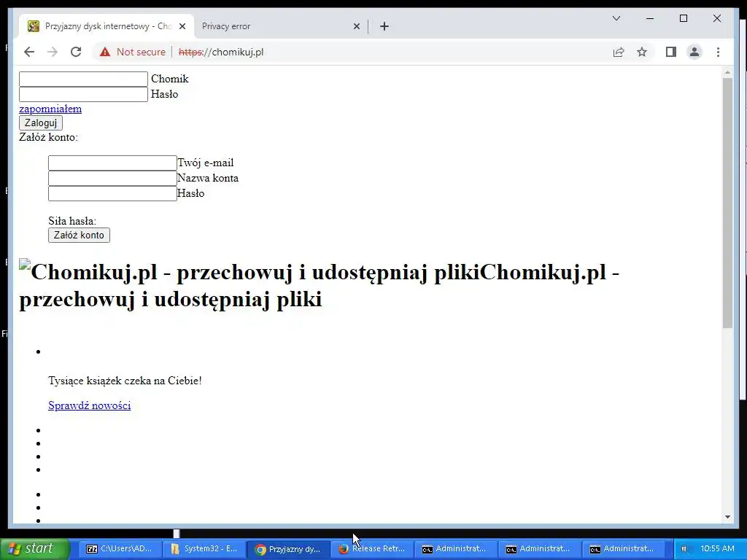This screenshot has width=747, height=560.
Task: Go back using browser back arrow
Action: tap(29, 52)
